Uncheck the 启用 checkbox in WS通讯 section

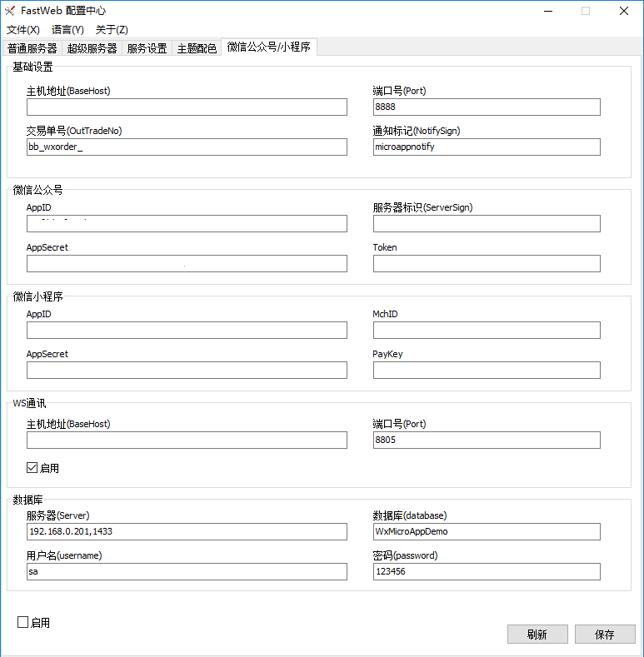pos(32,468)
